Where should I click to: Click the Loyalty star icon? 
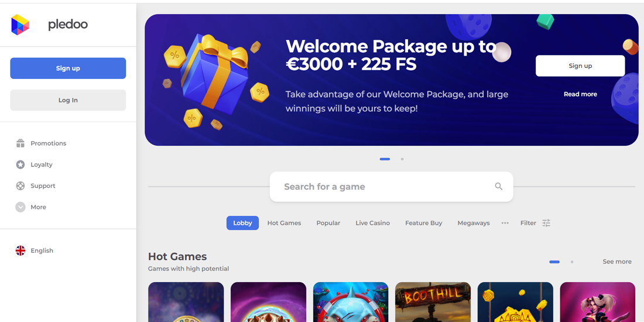[20, 165]
